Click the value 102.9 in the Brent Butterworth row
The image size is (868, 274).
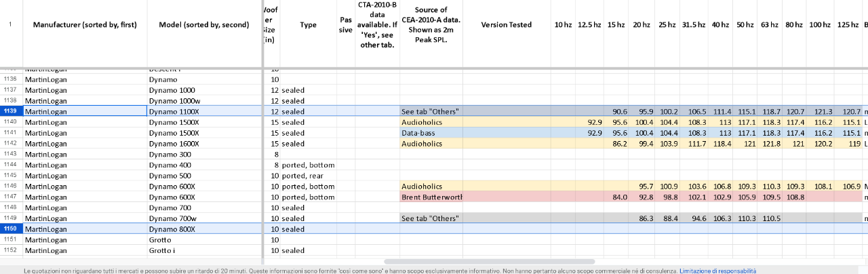tap(720, 197)
